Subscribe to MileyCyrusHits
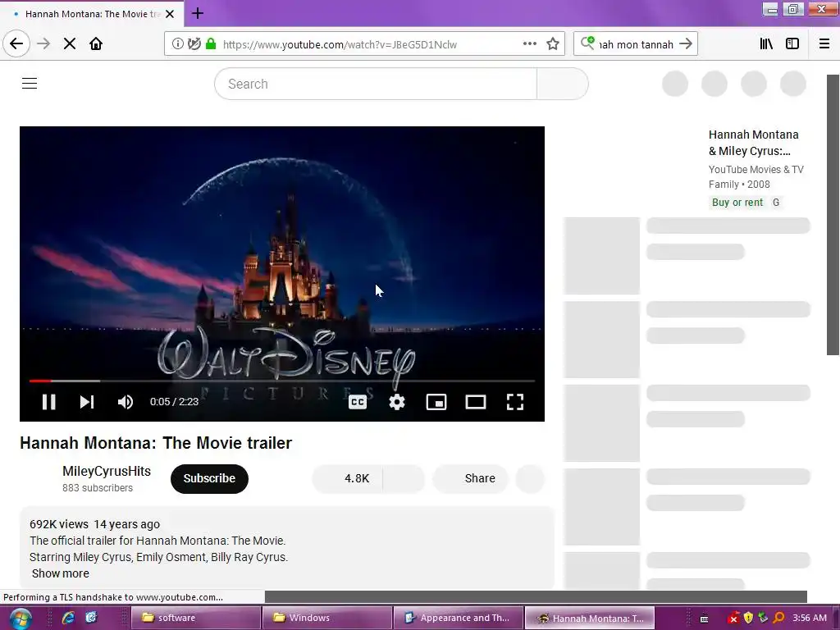 click(x=209, y=478)
